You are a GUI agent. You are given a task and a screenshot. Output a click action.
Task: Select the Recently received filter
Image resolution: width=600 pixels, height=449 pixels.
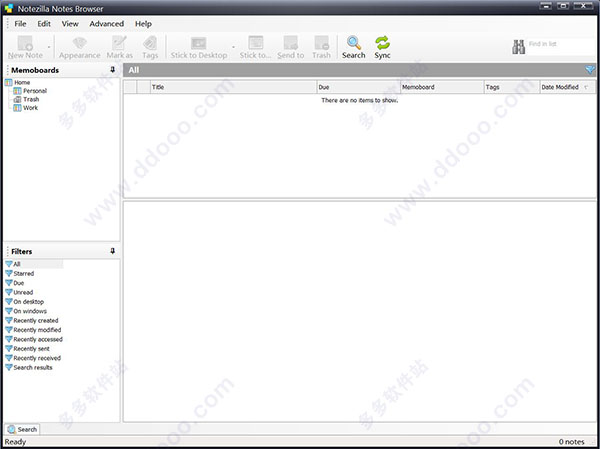pos(37,358)
